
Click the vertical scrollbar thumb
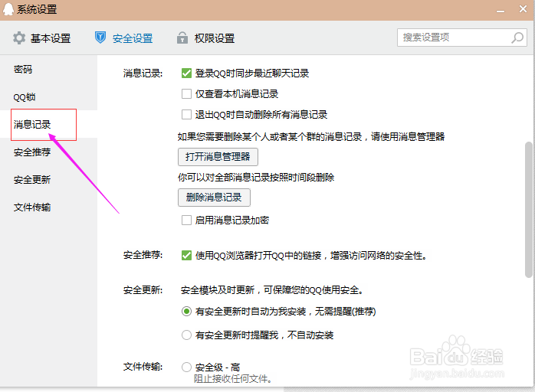529,210
